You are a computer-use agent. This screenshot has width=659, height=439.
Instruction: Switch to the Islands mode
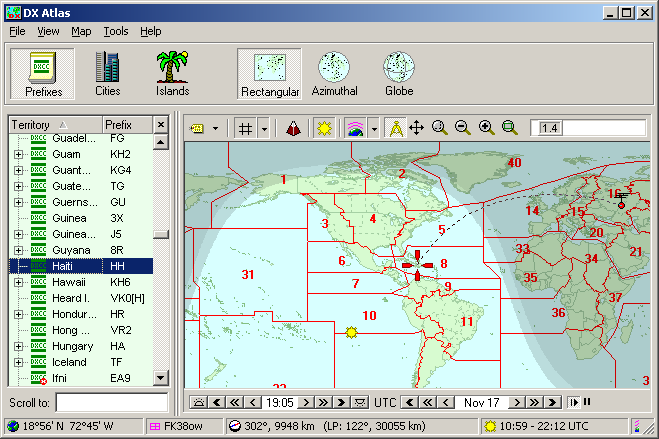click(172, 74)
